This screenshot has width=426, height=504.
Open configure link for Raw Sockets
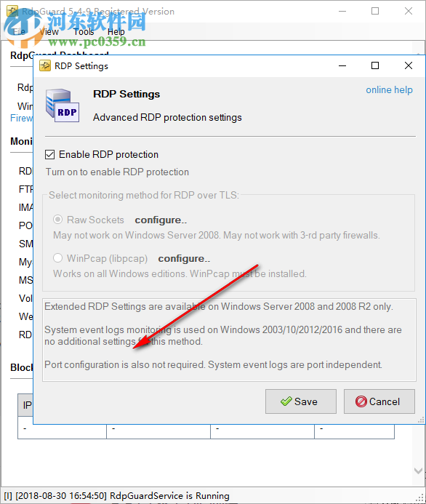coord(161,220)
